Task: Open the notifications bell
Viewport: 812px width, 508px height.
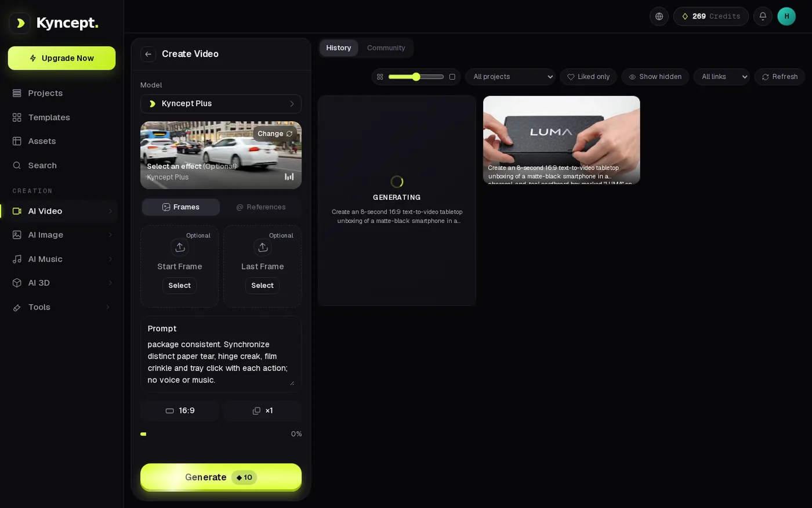Action: [763, 16]
